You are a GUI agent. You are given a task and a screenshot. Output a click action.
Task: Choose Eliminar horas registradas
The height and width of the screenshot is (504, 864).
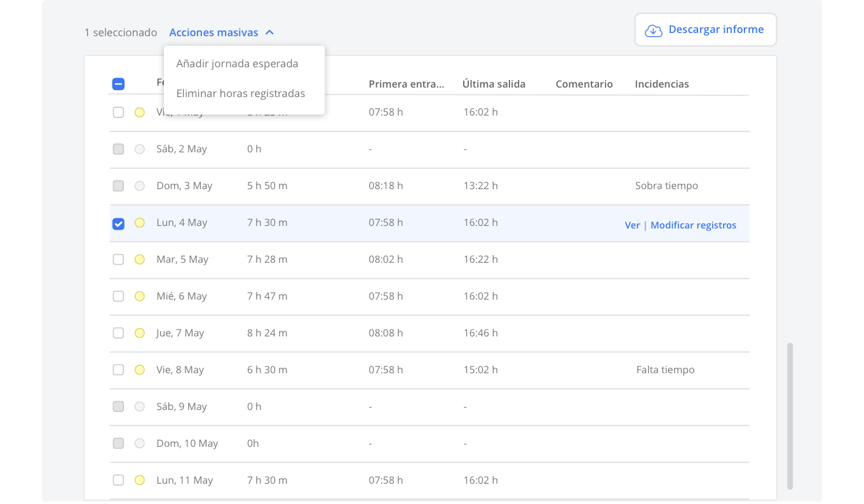pos(241,93)
